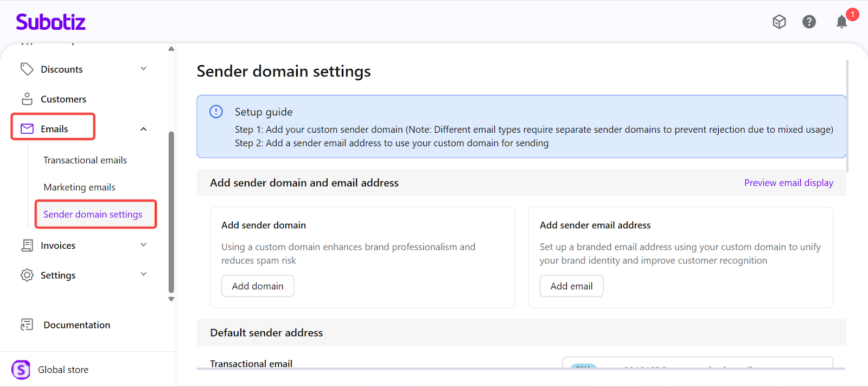
Task: Click the Subotiz logo
Action: [x=50, y=22]
